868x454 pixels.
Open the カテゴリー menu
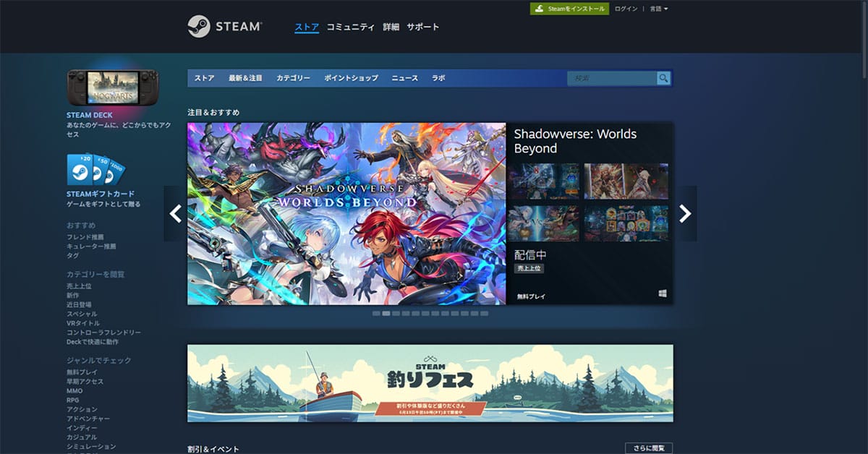coord(293,78)
